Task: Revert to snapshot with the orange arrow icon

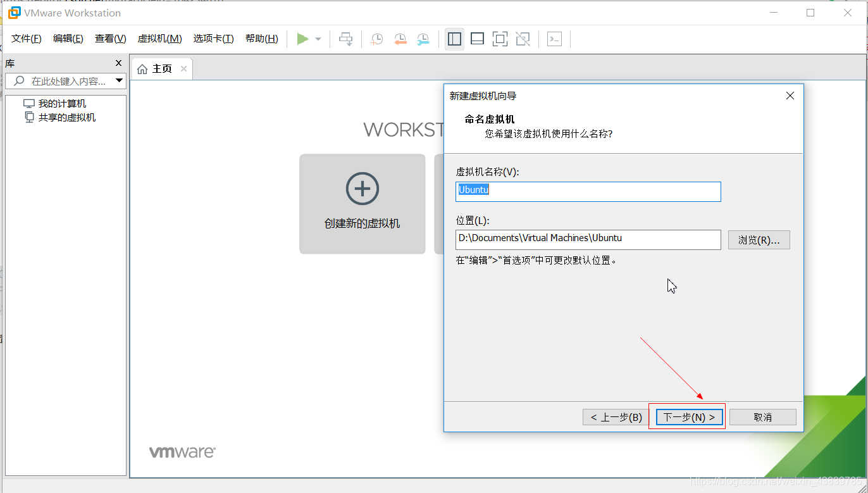Action: pos(399,39)
